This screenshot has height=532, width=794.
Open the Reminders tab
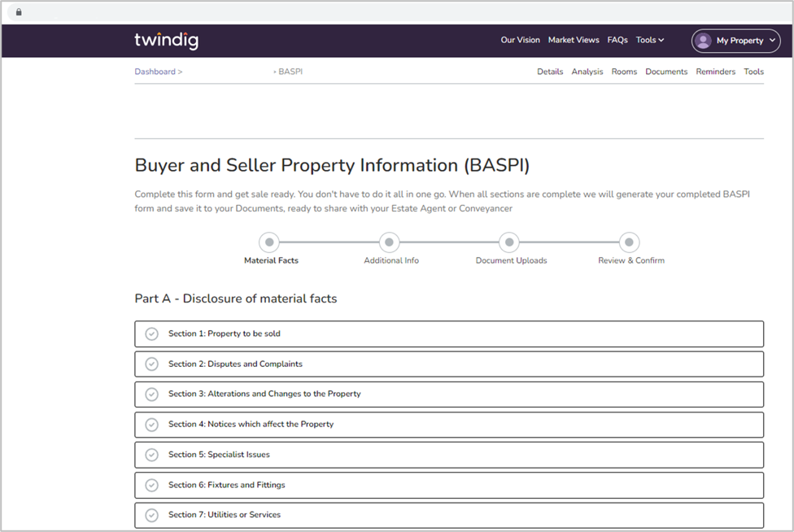pyautogui.click(x=715, y=72)
